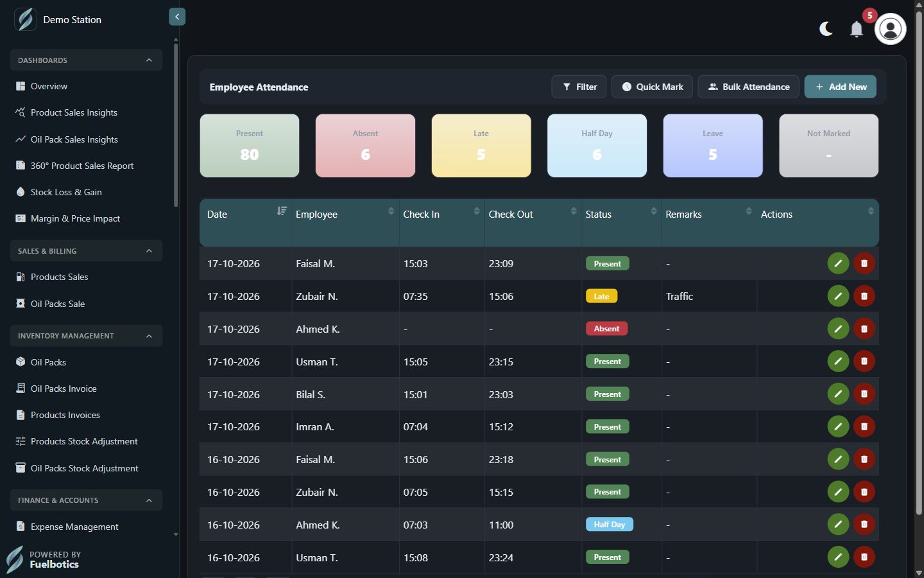Sort table by Employee column
924x578 pixels.
pos(391,211)
